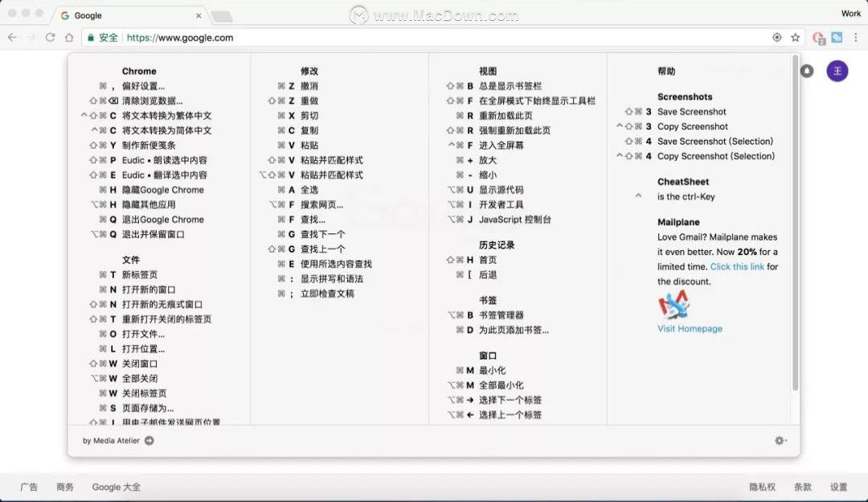
Task: Click the arrow next to Media Atelier
Action: [x=149, y=441]
